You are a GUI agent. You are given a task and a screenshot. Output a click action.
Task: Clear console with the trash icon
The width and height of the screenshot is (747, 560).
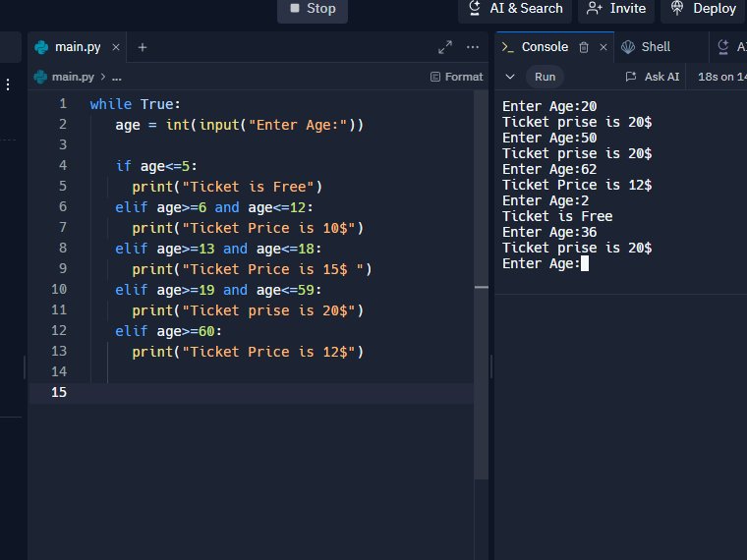[x=584, y=47]
